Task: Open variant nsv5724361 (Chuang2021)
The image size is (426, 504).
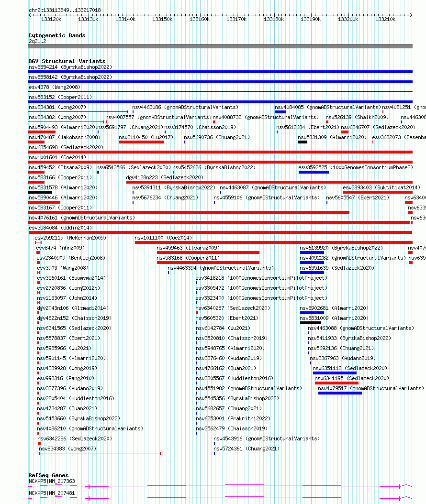Action: pyautogui.click(x=247, y=449)
